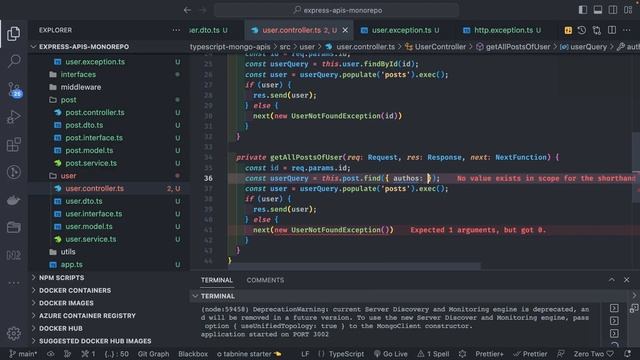Image resolution: width=640 pixels, height=360 pixels.
Task: Click Go Live in status bar
Action: click(391, 354)
